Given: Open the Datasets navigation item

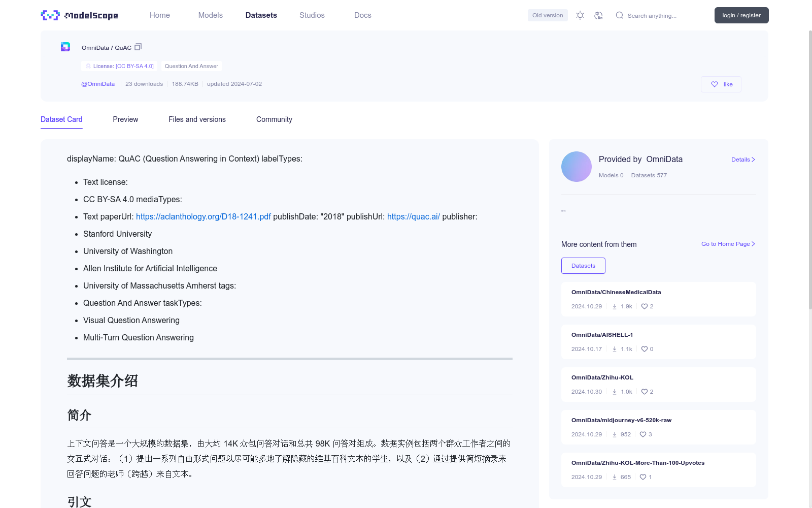Looking at the screenshot, I should (261, 15).
